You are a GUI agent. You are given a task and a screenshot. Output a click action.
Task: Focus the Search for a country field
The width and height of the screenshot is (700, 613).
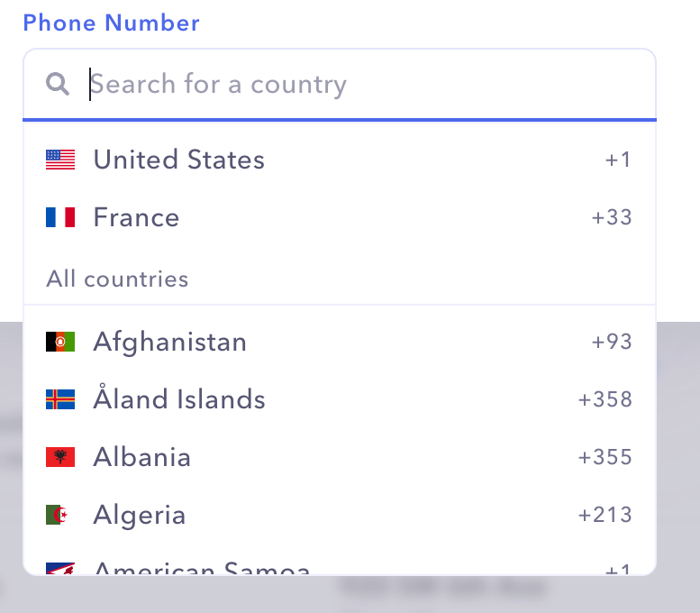360,85
